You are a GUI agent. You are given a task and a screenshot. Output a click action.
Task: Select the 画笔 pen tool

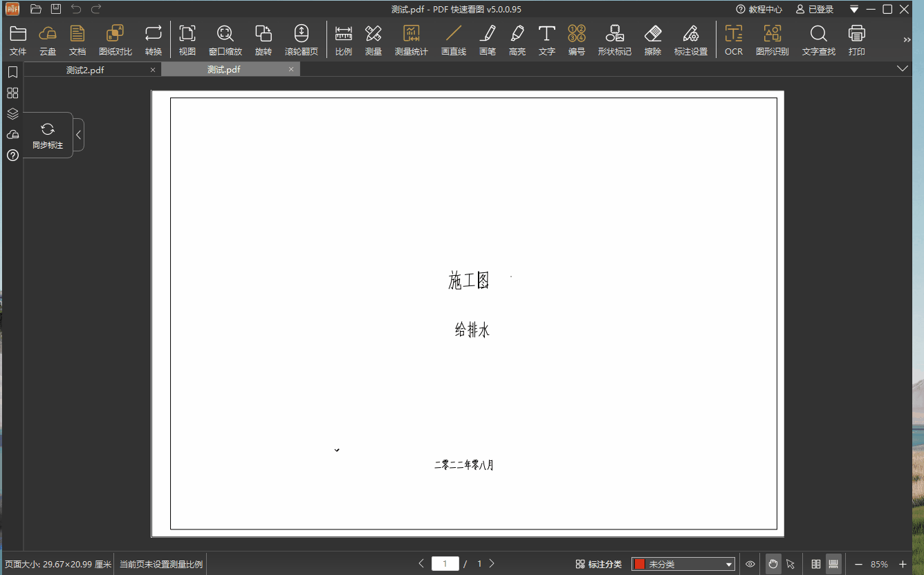point(488,40)
